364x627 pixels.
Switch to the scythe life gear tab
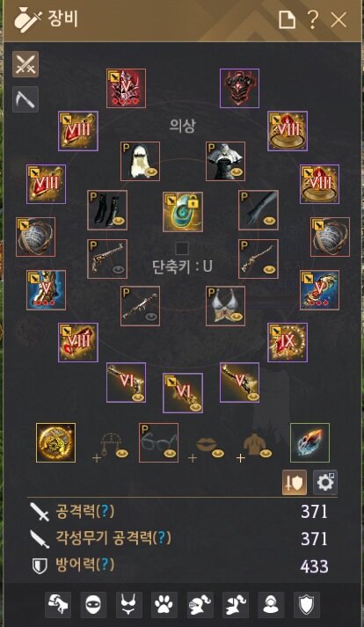[x=25, y=99]
